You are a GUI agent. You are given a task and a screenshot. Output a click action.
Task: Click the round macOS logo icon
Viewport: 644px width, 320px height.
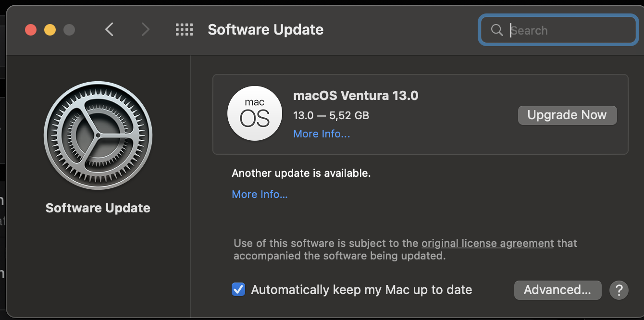[255, 114]
